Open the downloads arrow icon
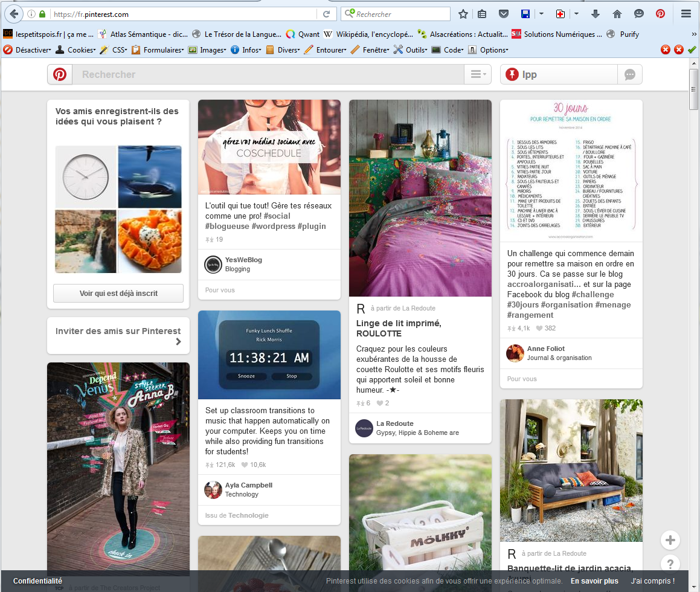 [595, 14]
